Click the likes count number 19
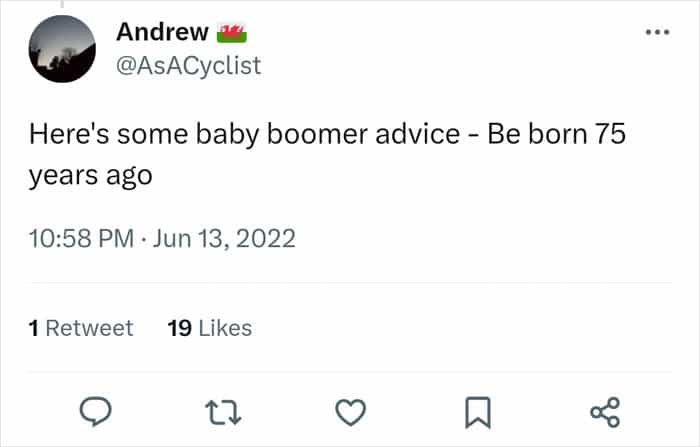 tap(179, 328)
